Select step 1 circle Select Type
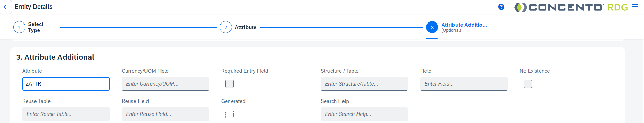 (19, 27)
